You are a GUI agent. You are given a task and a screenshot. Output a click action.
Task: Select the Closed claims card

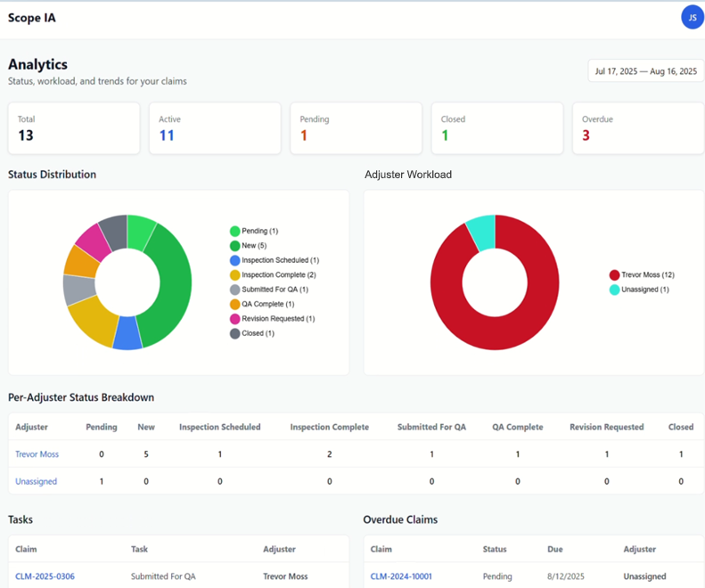[x=496, y=128]
